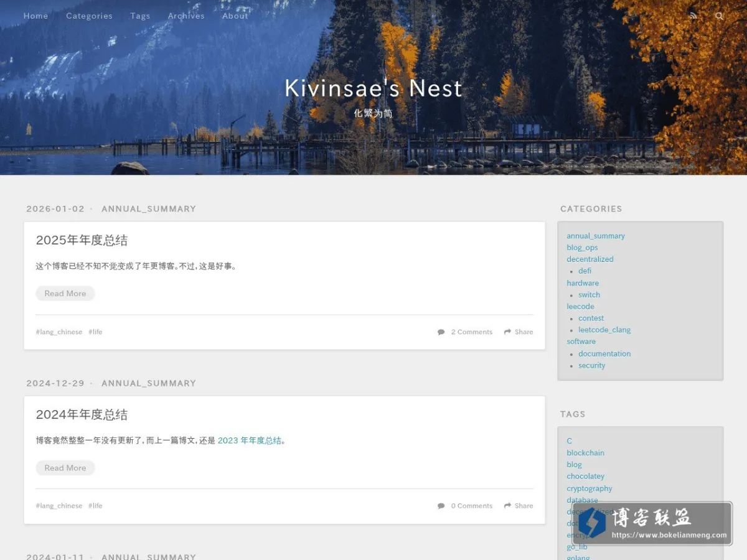The width and height of the screenshot is (747, 560).
Task: Select contest subcategory
Action: (x=591, y=319)
